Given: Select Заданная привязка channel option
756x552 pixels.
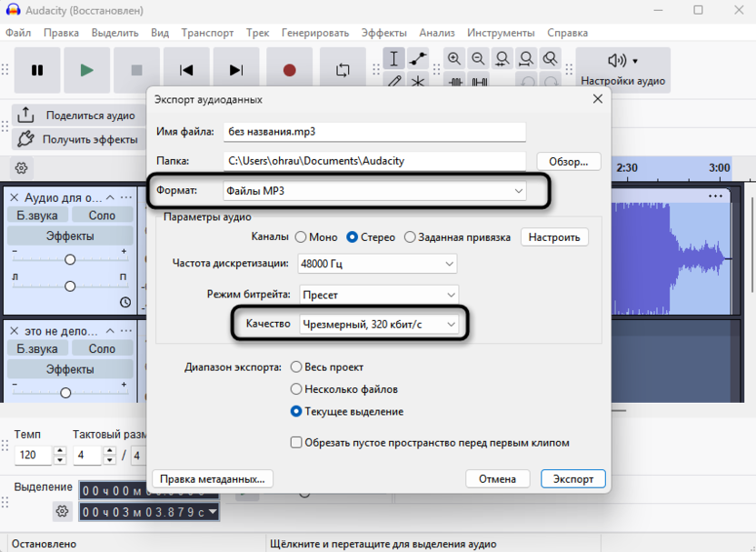Looking at the screenshot, I should pyautogui.click(x=410, y=237).
